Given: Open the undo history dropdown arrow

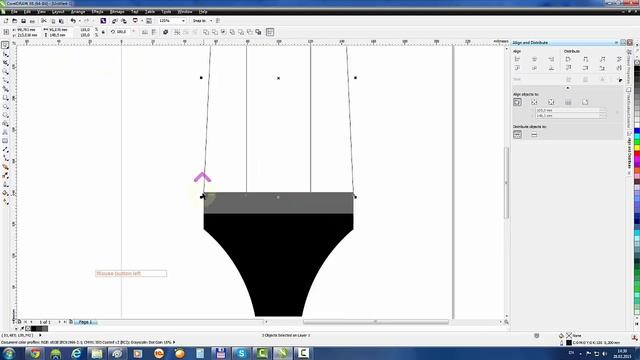Looking at the screenshot, I should pos(79,21).
